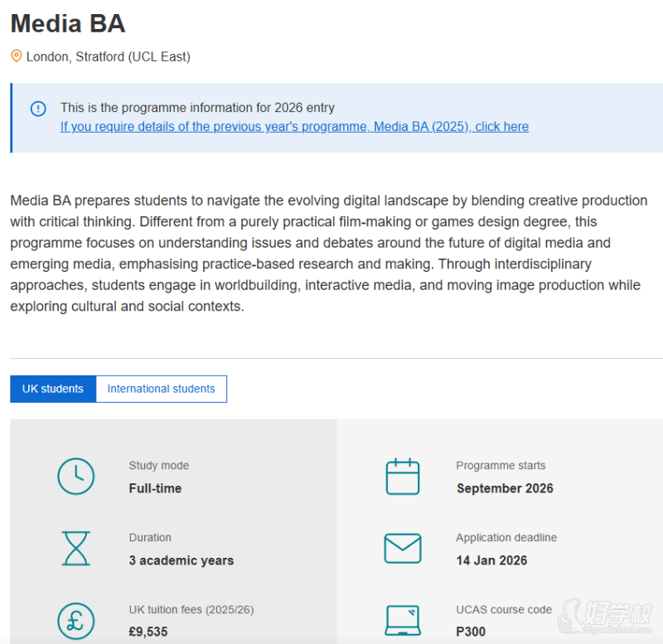
Task: Click the Full-time study mode value
Action: [x=155, y=488]
